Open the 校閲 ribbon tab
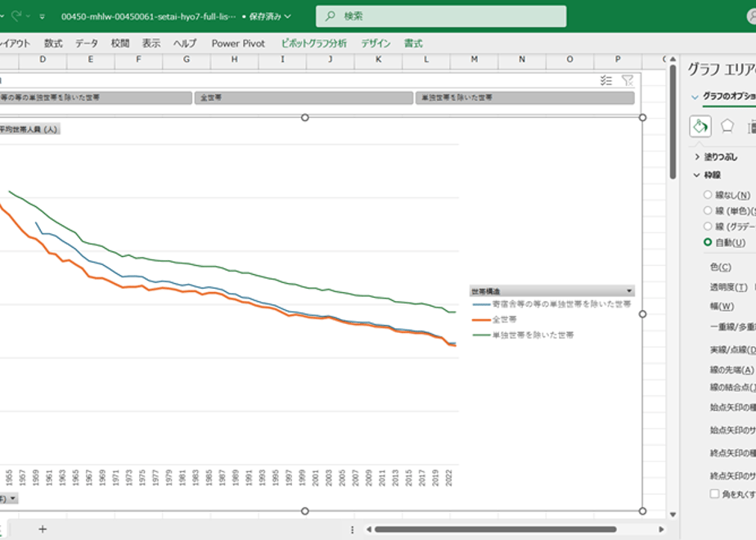Screen dimensions: 756x540 (120, 43)
